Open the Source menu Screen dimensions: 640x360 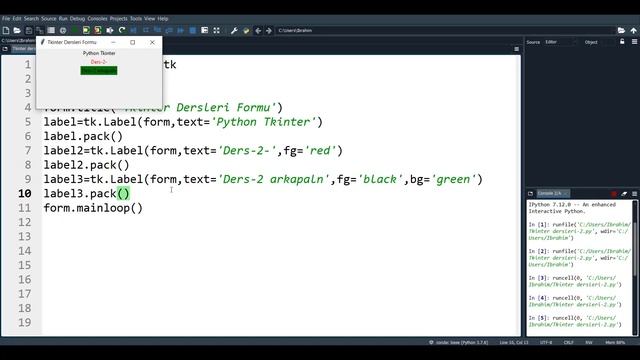[49, 19]
